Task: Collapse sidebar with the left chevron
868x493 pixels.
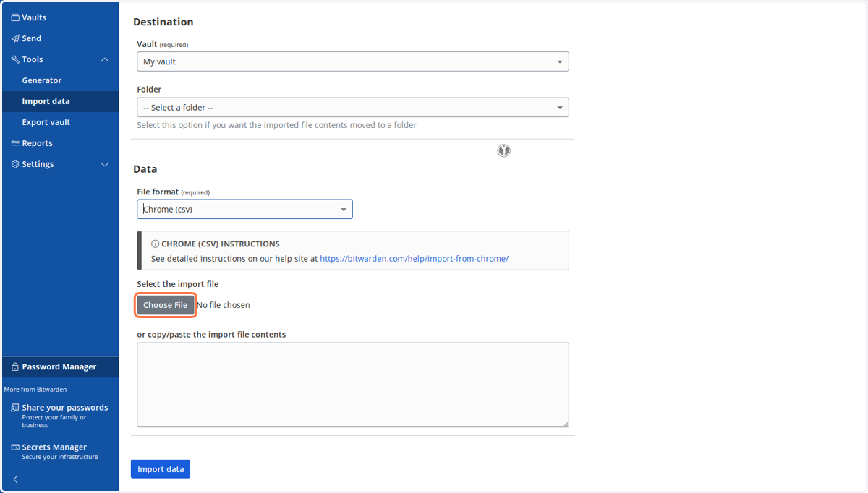Action: coord(16,479)
